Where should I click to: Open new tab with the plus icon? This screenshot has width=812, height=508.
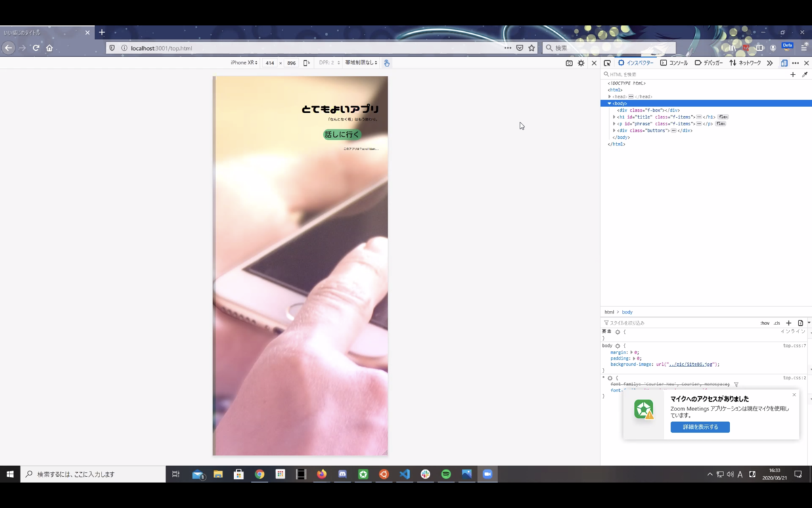pos(102,32)
